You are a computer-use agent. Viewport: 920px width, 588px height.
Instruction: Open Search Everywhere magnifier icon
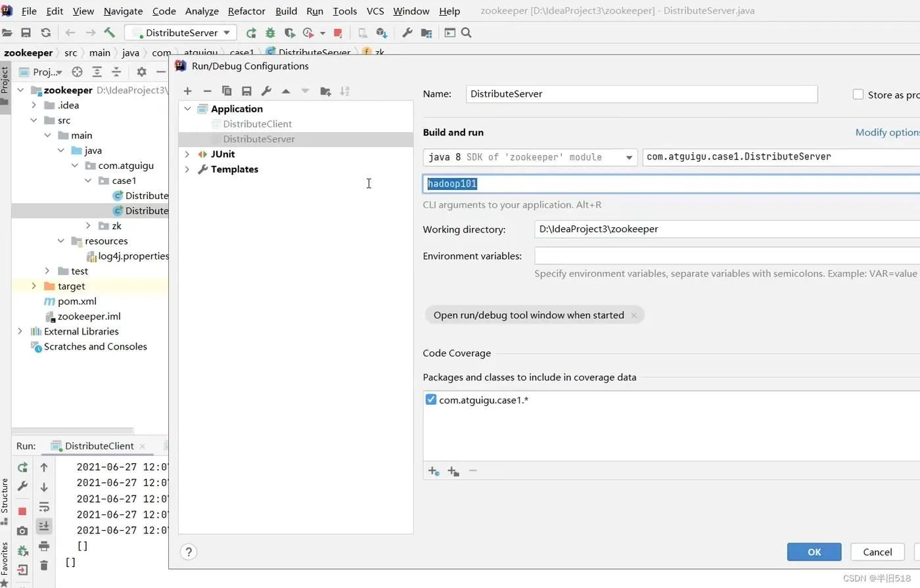click(467, 33)
